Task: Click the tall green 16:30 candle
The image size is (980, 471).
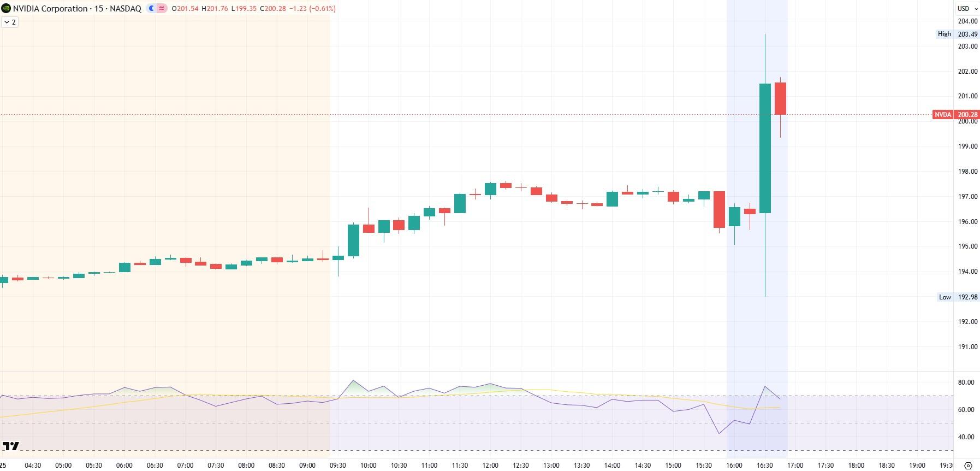Action: point(765,148)
